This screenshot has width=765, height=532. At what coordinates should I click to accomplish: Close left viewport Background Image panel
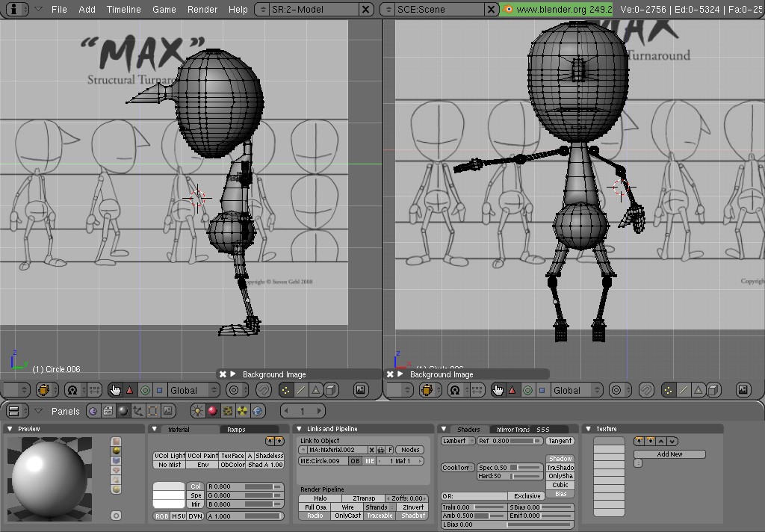[x=223, y=374]
